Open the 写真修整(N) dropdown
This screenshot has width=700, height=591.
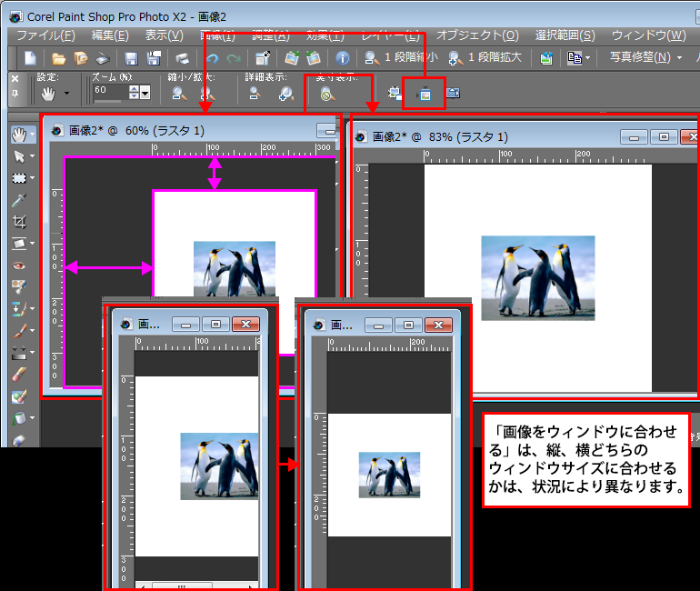point(645,57)
